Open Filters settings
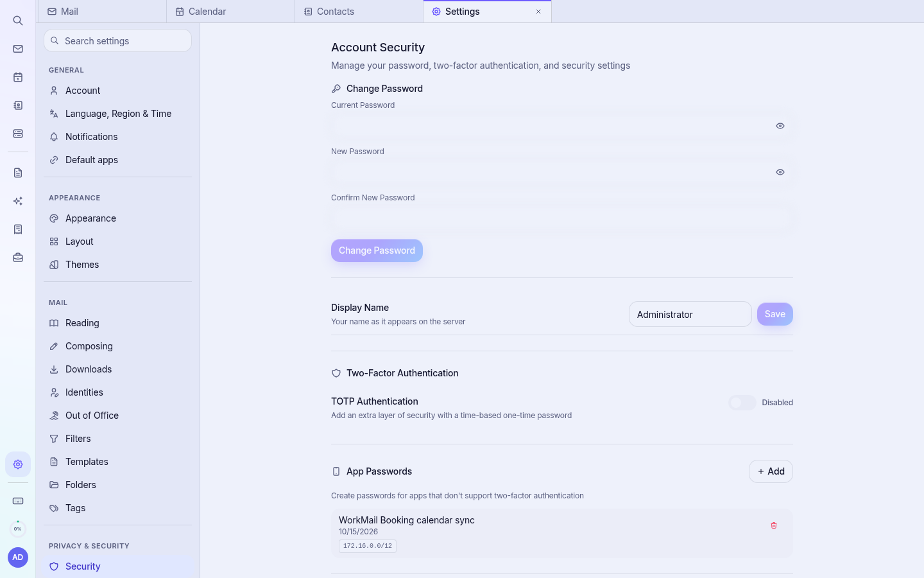The image size is (924, 578). click(118, 439)
